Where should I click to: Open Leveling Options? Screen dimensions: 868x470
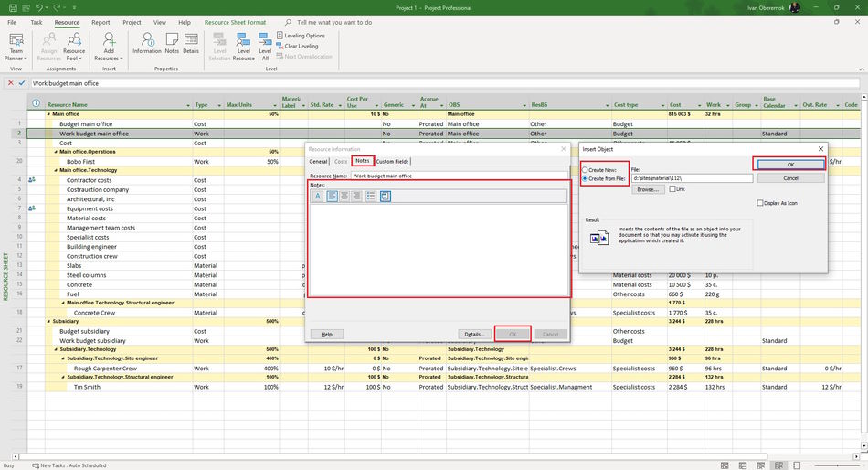click(x=301, y=36)
